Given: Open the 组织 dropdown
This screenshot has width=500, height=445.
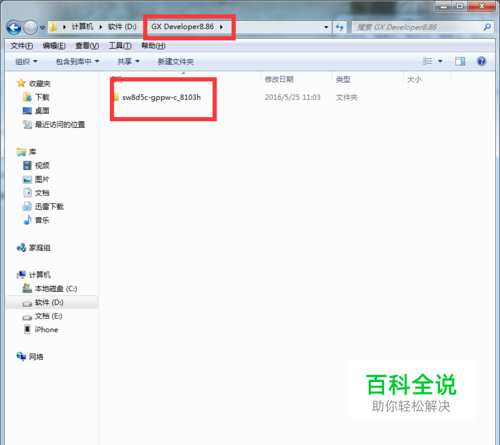Looking at the screenshot, I should click(26, 62).
